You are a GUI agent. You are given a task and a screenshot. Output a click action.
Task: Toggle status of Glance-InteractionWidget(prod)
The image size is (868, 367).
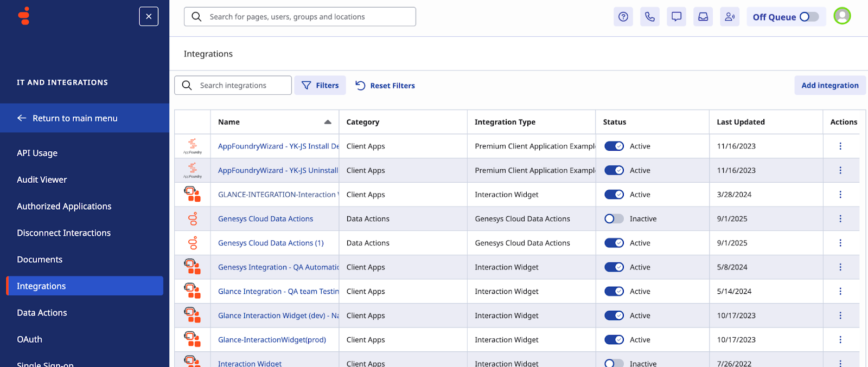pos(614,340)
